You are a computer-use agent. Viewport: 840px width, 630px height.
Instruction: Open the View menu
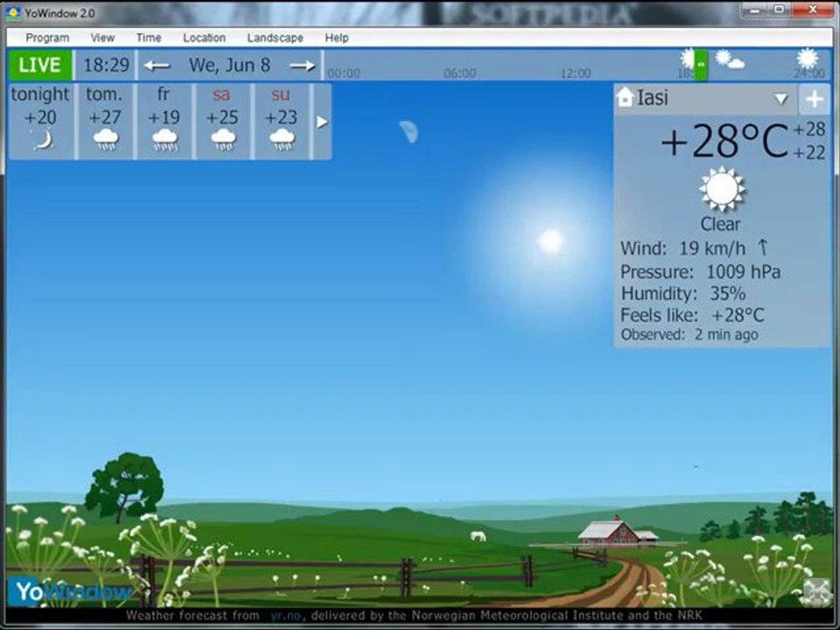coord(102,38)
